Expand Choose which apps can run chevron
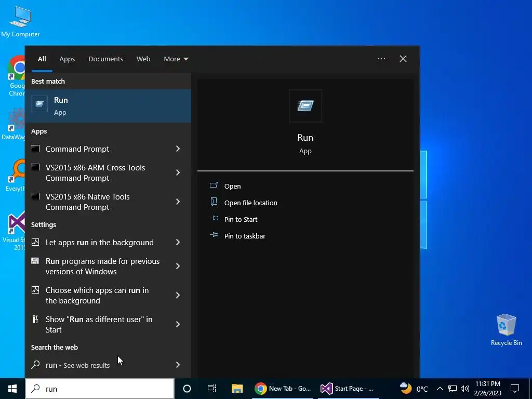Viewport: 532px width, 399px height. 178,295
